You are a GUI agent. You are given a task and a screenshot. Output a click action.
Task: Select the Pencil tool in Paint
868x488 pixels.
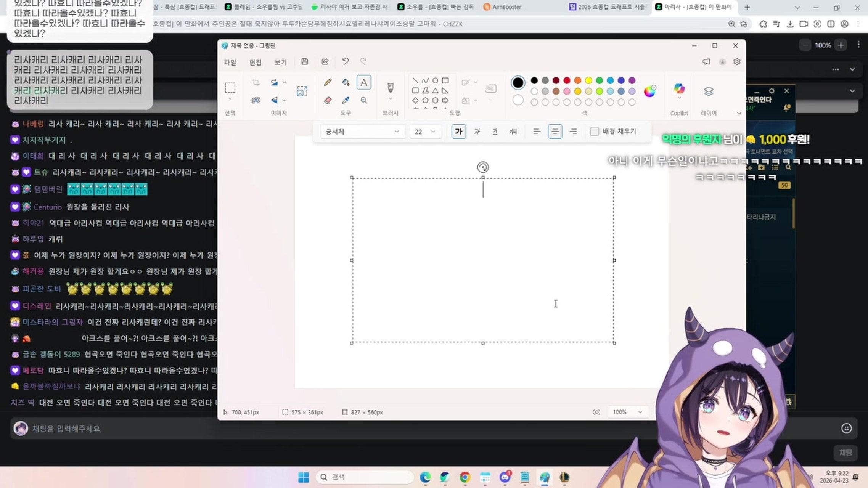[328, 82]
